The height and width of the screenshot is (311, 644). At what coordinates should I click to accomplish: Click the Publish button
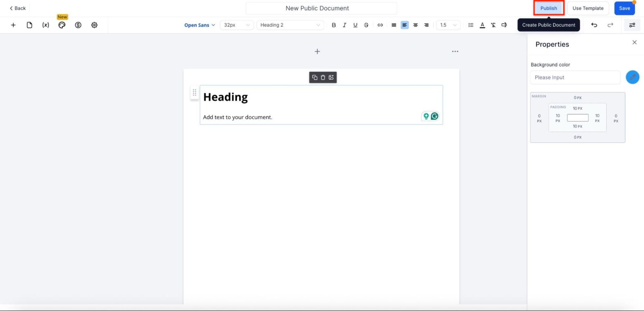pos(548,8)
